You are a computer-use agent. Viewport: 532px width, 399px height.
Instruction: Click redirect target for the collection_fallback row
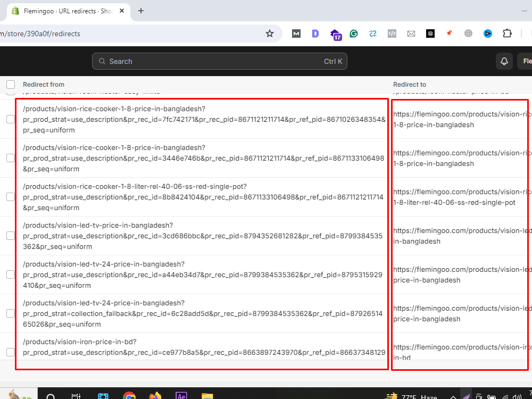(462, 313)
